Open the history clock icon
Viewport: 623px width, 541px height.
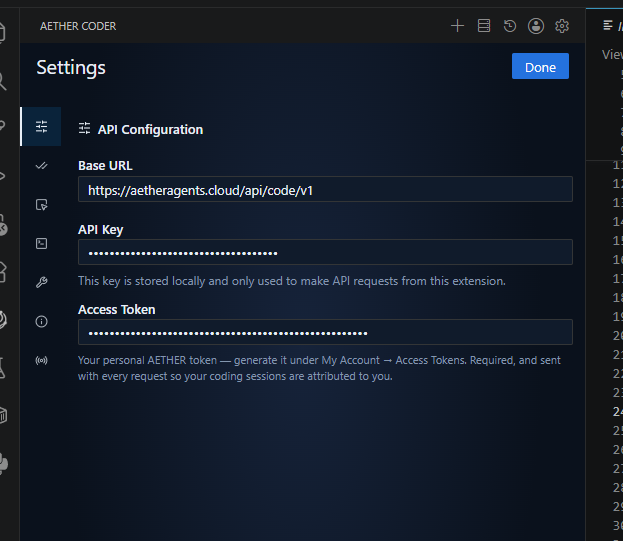[510, 26]
